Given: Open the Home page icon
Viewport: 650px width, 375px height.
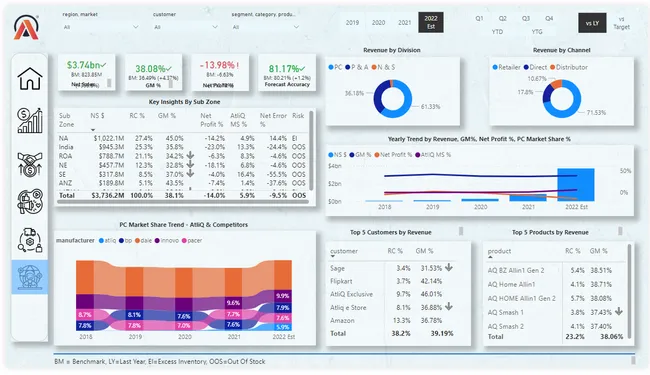Looking at the screenshot, I should [30, 78].
